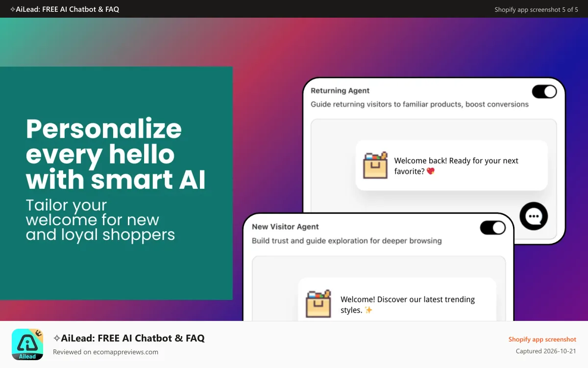
Task: Open the 'Welcome back! Ready for your next favorite?' message
Action: pos(451,166)
